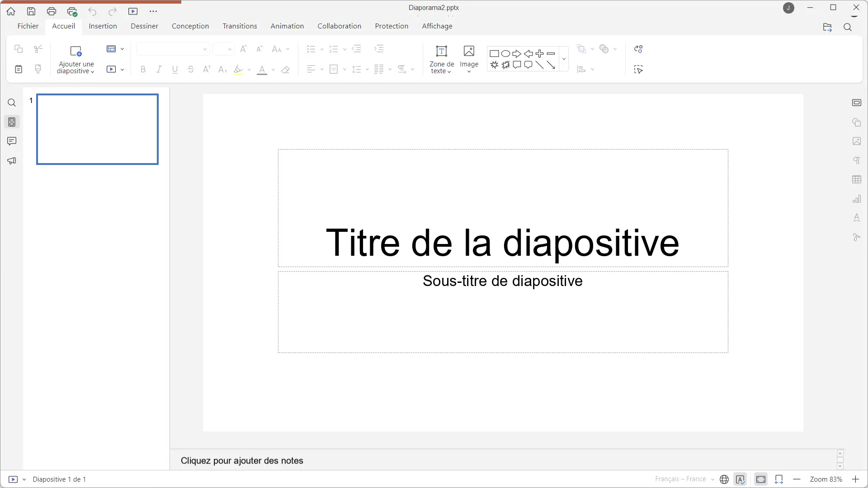
Task: Open table settings in right sidebar
Action: point(857,180)
